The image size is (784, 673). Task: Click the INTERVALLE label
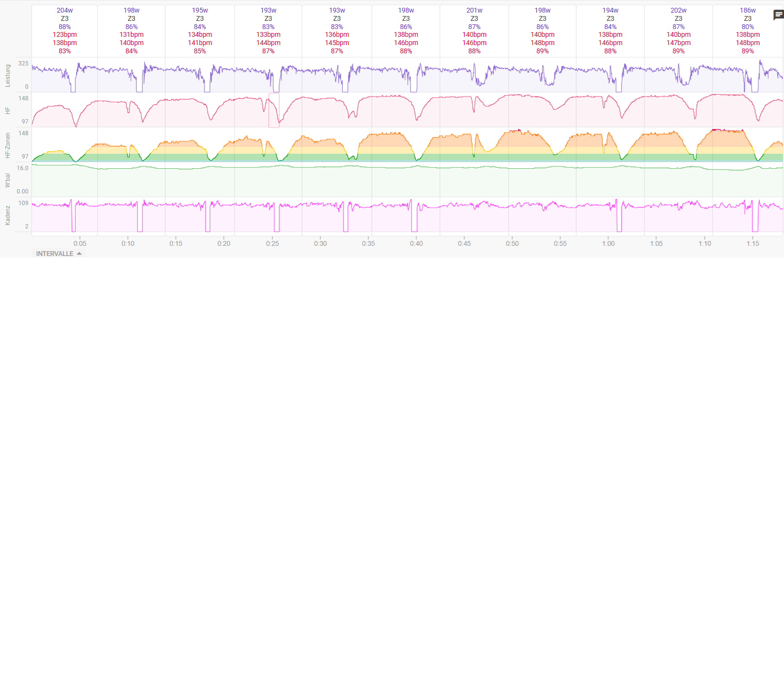click(55, 254)
